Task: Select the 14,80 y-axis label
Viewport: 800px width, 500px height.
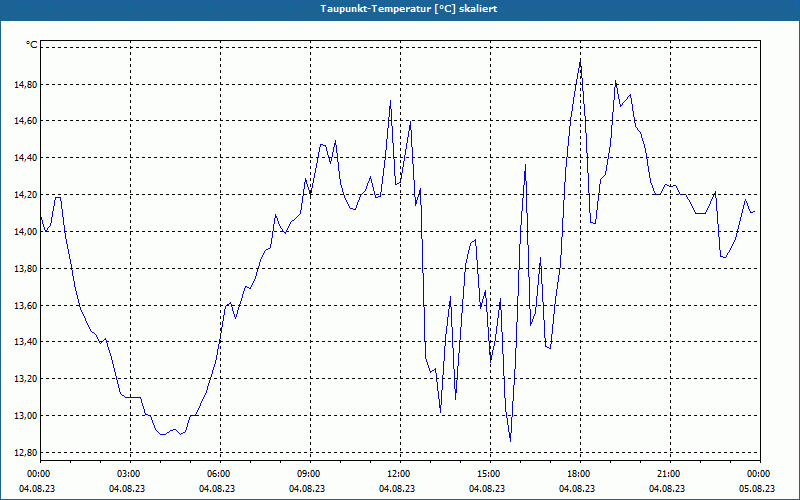Action: pyautogui.click(x=26, y=85)
